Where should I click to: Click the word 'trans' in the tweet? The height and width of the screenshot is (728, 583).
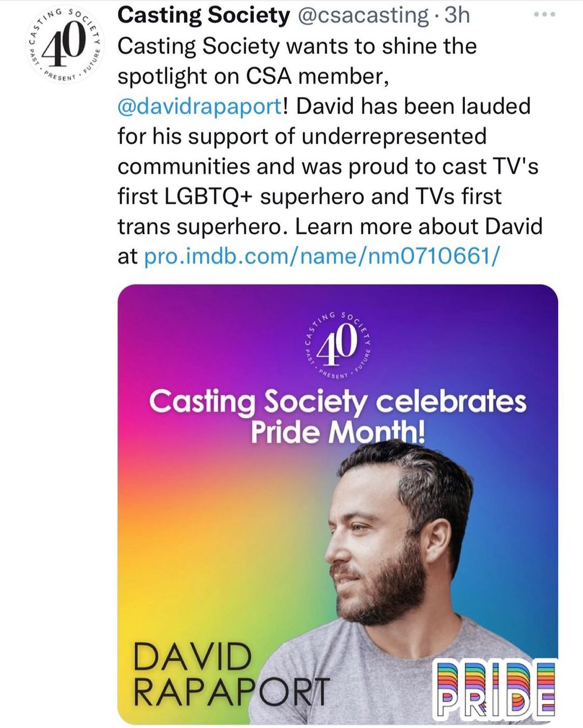point(144,226)
